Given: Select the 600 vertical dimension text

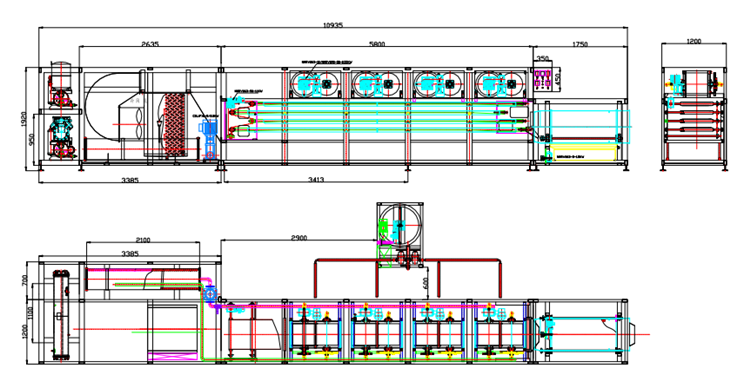Looking at the screenshot, I should click(x=426, y=283).
